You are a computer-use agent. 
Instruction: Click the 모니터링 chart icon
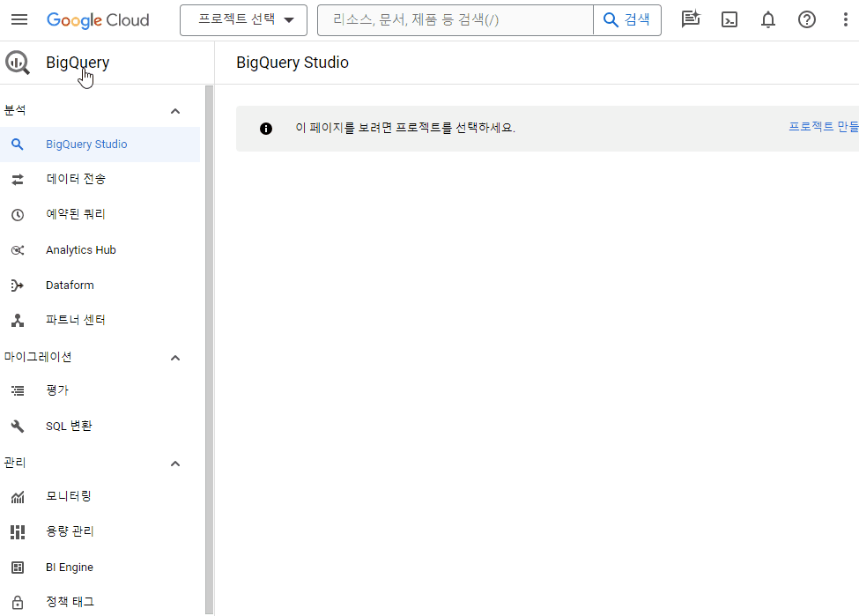click(18, 497)
